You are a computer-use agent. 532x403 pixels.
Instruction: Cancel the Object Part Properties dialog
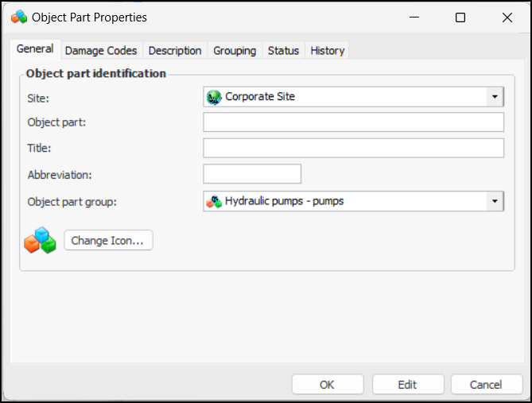tap(486, 385)
